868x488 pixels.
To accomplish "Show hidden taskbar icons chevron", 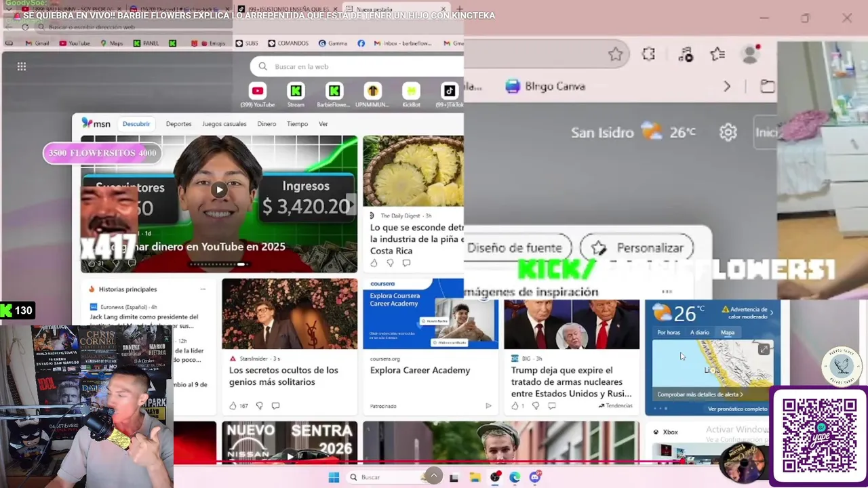I will (433, 475).
